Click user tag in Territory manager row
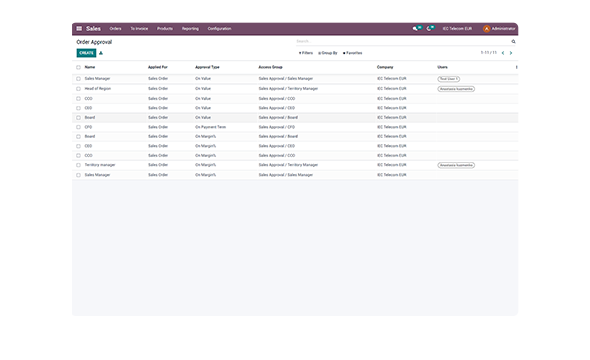The image size is (590, 360). pyautogui.click(x=456, y=165)
